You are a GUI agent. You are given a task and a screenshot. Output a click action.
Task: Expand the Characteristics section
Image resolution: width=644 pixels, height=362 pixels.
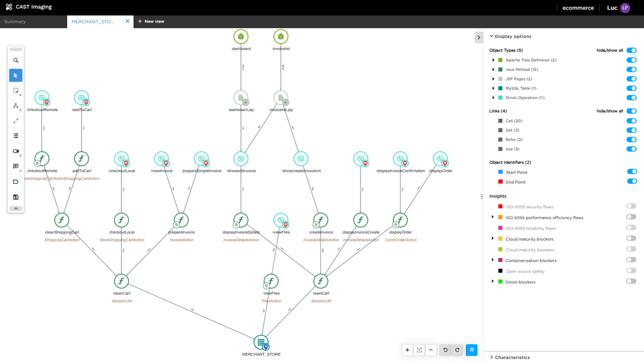[492, 357]
